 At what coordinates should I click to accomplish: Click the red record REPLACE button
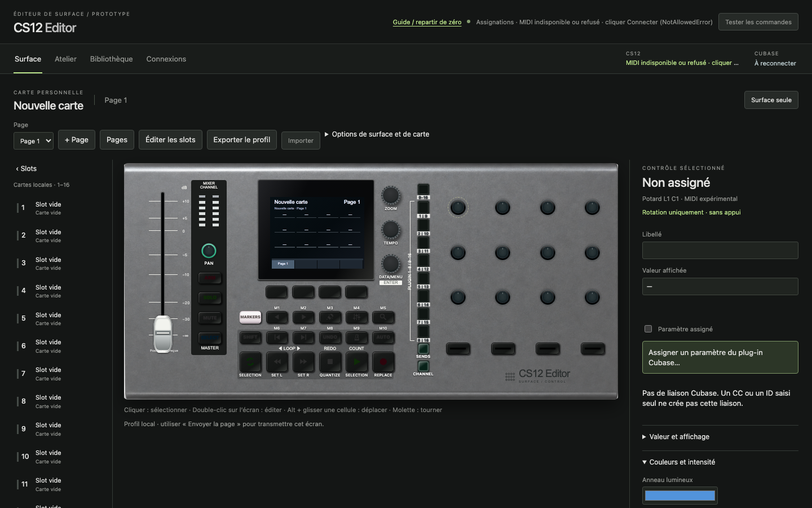tap(383, 362)
